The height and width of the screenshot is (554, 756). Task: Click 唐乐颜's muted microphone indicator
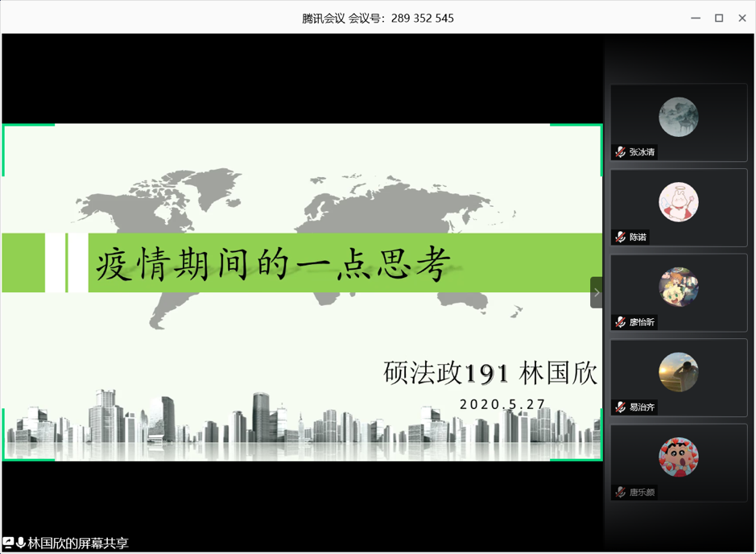pos(620,492)
